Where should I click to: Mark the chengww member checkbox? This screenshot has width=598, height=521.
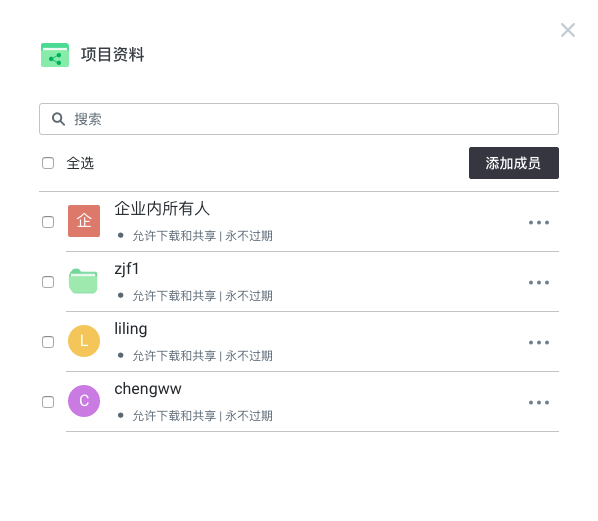point(48,402)
